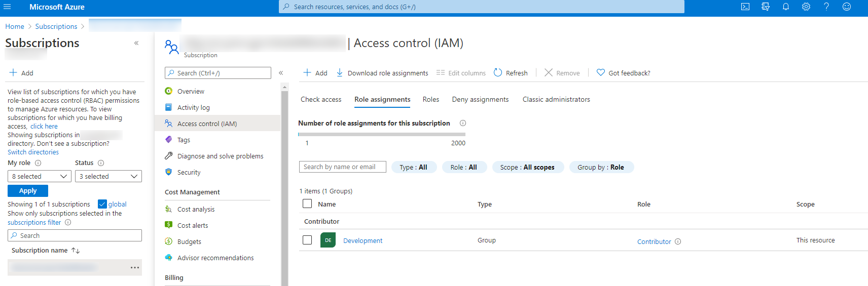Click the Access control people icon in the header
This screenshot has width=868, height=286.
(x=171, y=47)
